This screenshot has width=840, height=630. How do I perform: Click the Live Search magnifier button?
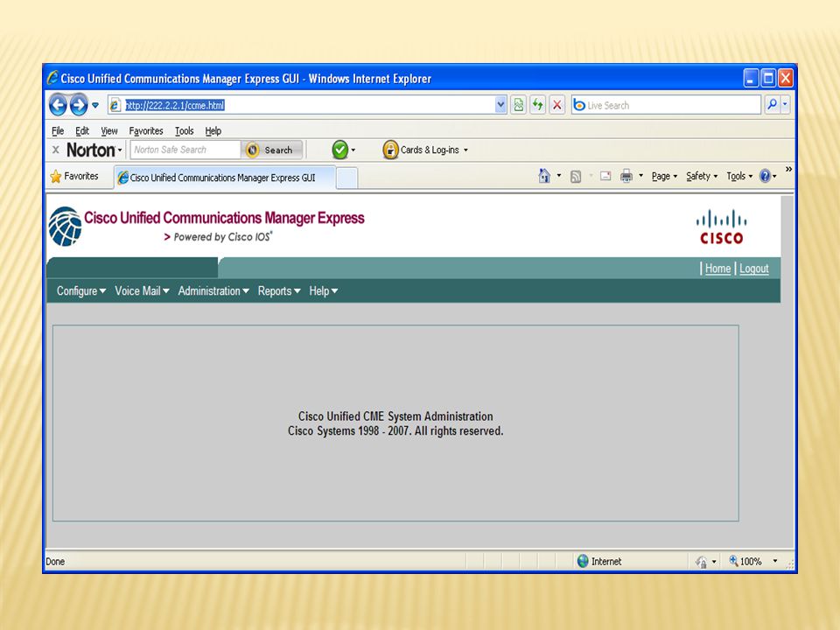point(772,105)
